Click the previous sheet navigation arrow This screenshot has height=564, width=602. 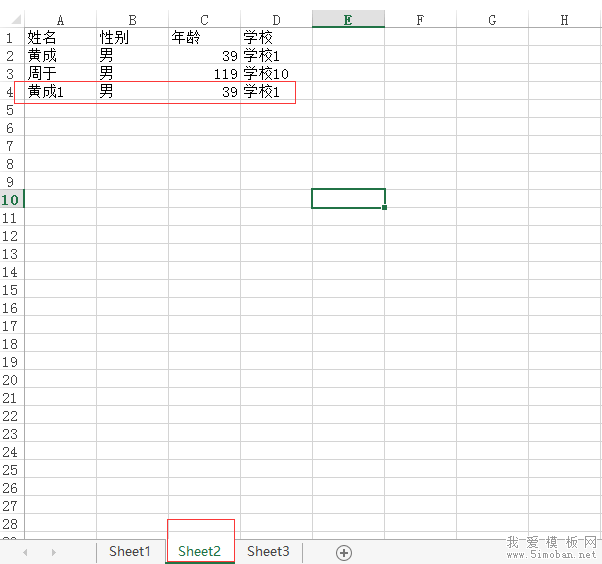[25, 552]
